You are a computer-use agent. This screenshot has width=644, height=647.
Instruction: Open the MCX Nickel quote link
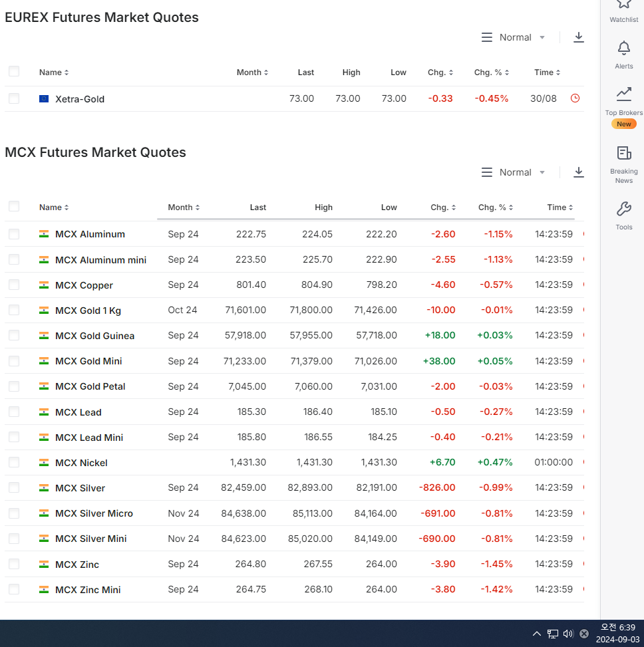point(81,463)
